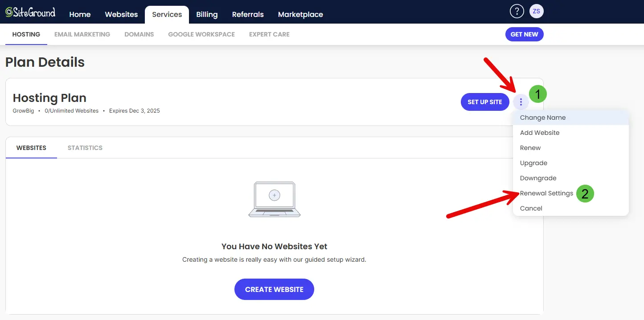Open the Google Workspace tab
Screen dimensions: 644x320
[201, 34]
